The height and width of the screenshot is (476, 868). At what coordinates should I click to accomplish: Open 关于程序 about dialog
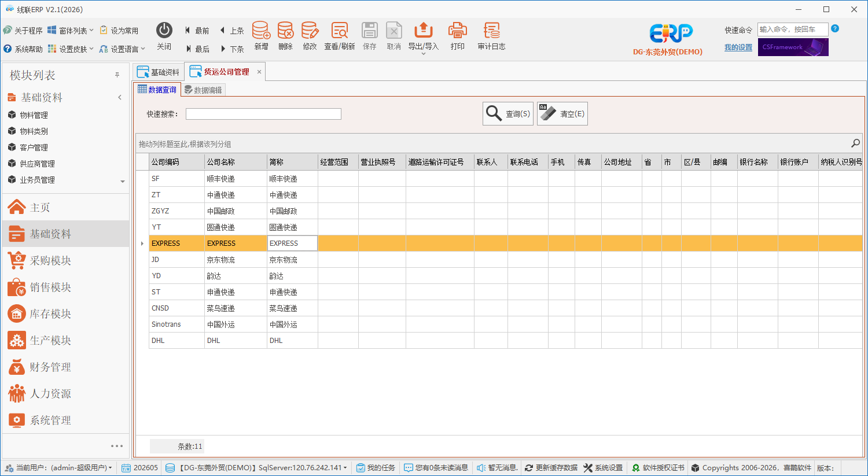click(x=23, y=31)
